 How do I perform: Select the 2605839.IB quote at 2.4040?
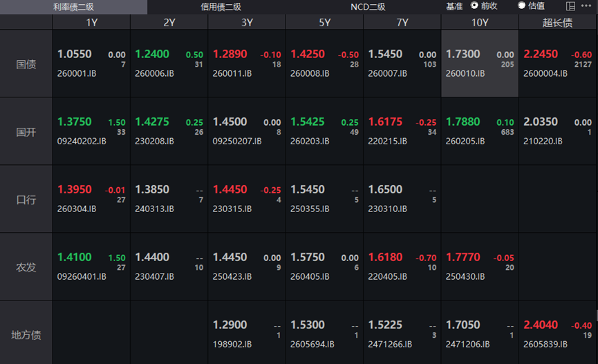(558, 333)
